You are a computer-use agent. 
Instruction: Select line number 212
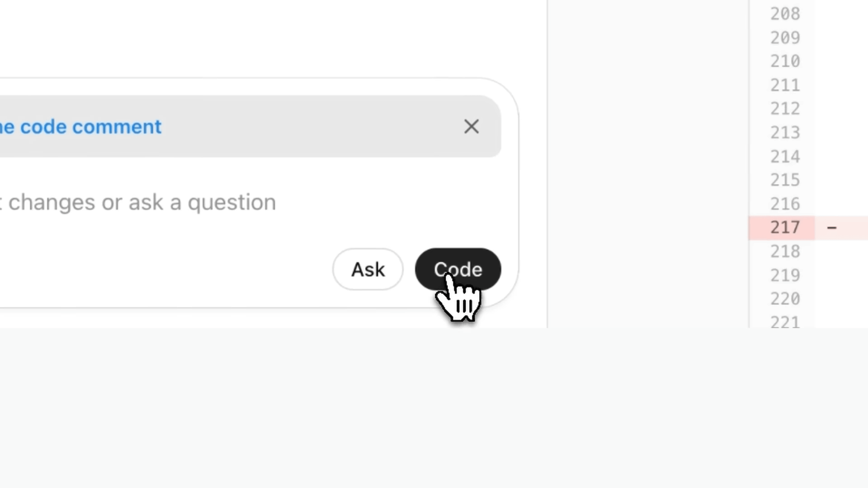click(x=785, y=108)
